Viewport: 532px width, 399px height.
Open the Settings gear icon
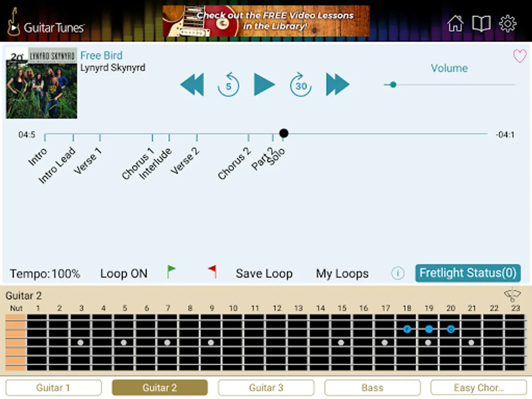[x=508, y=23]
